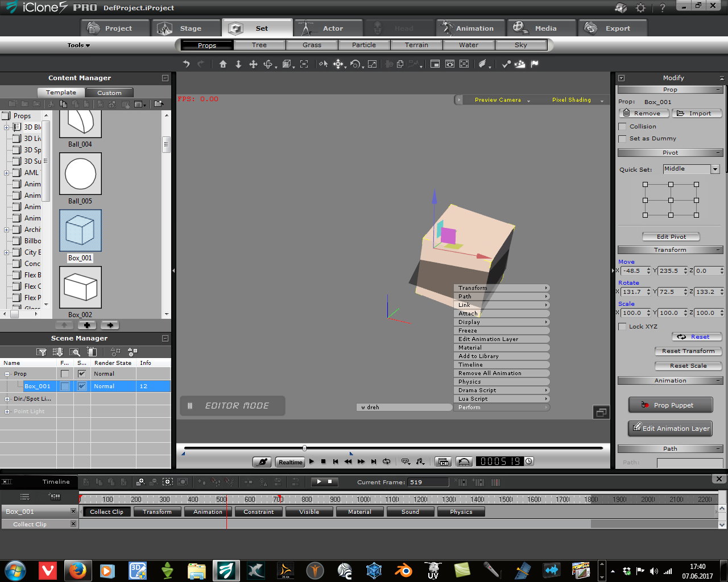The image size is (728, 582).
Task: Open Firefox from the Windows taskbar
Action: 78,570
